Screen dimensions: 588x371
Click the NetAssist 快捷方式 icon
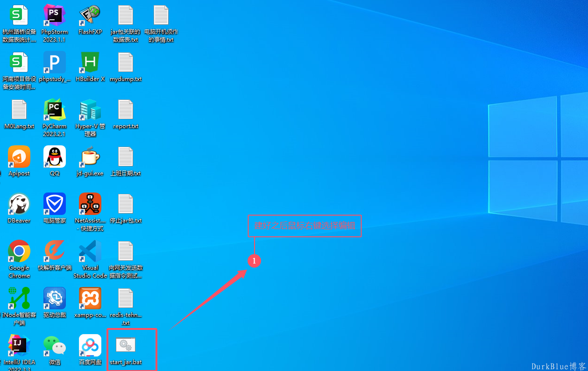90,204
